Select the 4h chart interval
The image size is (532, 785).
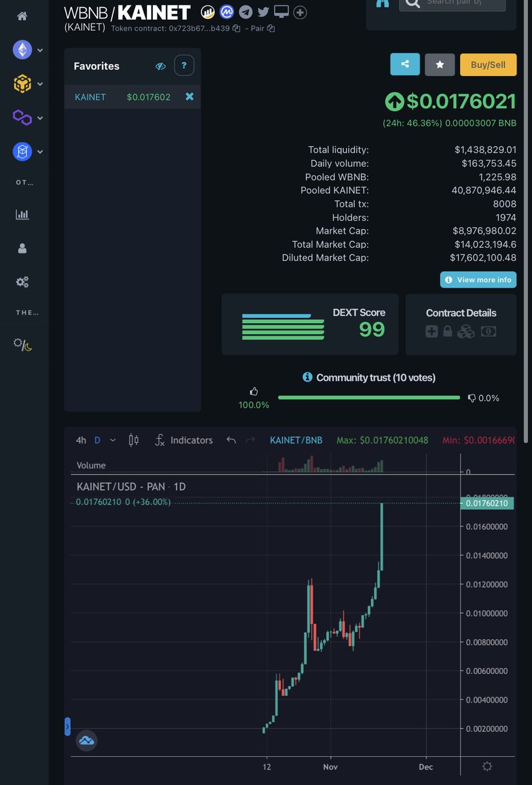81,440
